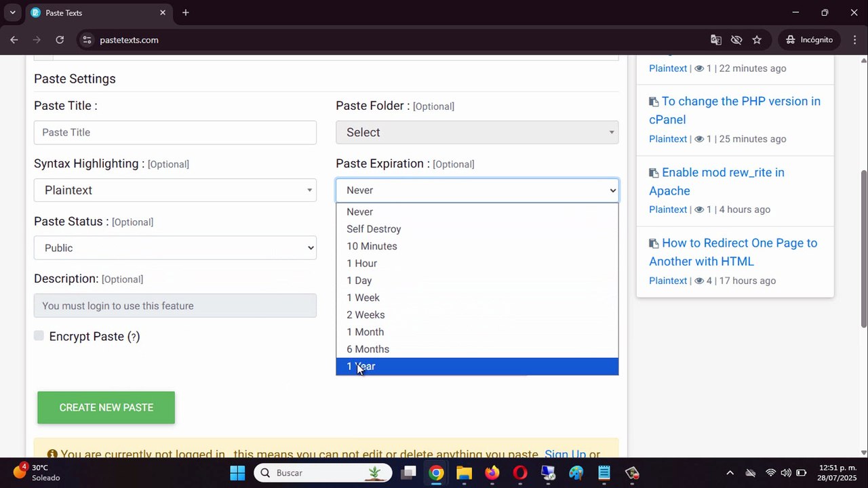Click Plaintext link with 22 minutes ago
Viewport: 868px width, 488px height.
point(668,68)
